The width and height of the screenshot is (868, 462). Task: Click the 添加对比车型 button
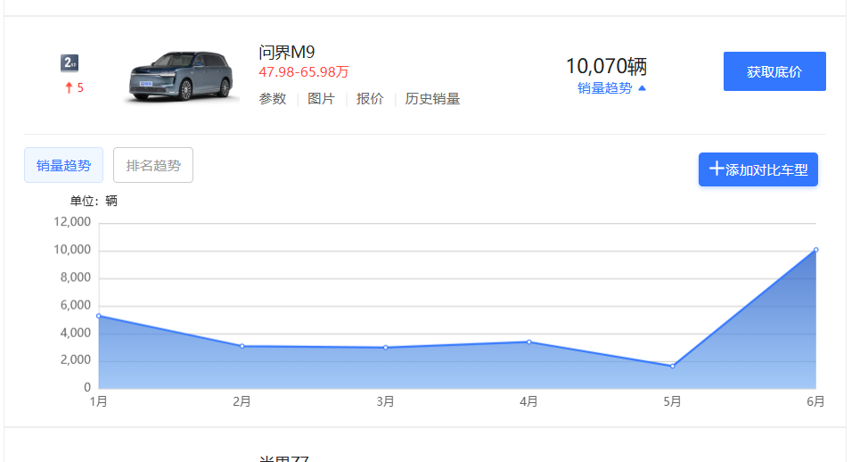coord(757,169)
